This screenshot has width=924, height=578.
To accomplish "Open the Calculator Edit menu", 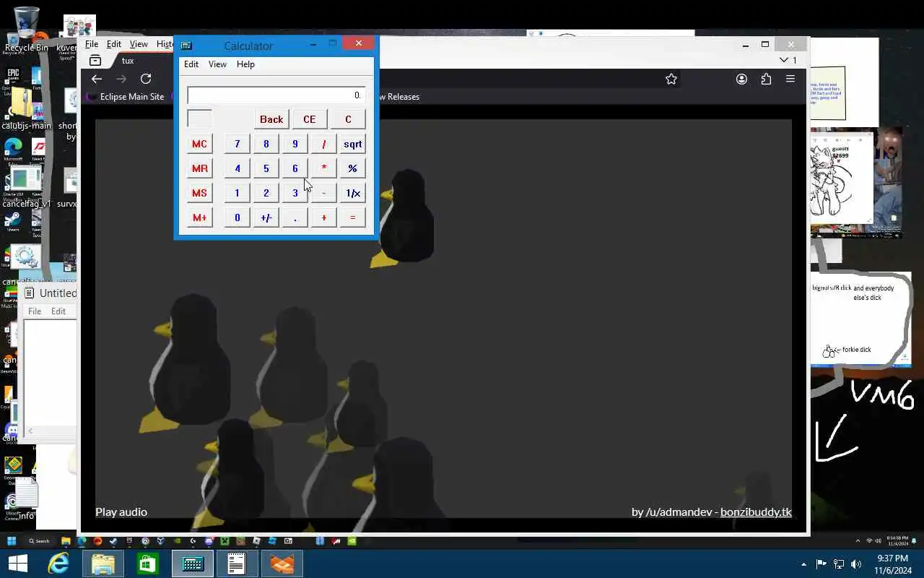I will 191,64.
